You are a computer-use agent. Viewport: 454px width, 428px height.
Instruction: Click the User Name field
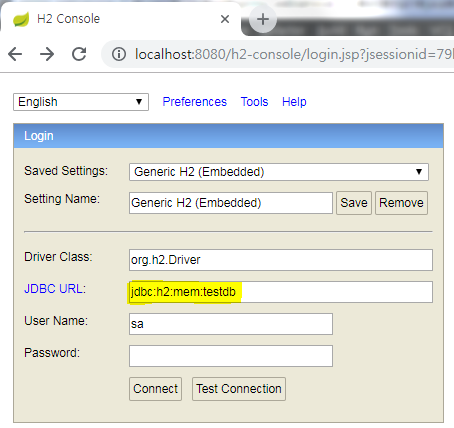point(231,324)
